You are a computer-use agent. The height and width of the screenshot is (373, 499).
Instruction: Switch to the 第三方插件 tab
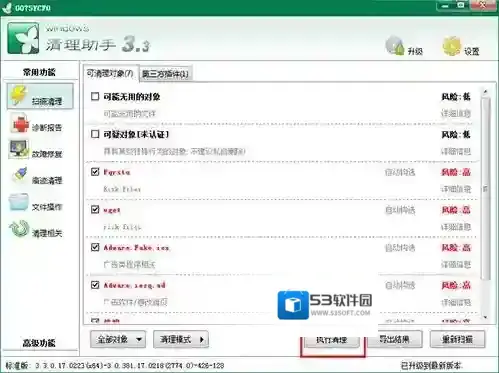pyautogui.click(x=166, y=74)
